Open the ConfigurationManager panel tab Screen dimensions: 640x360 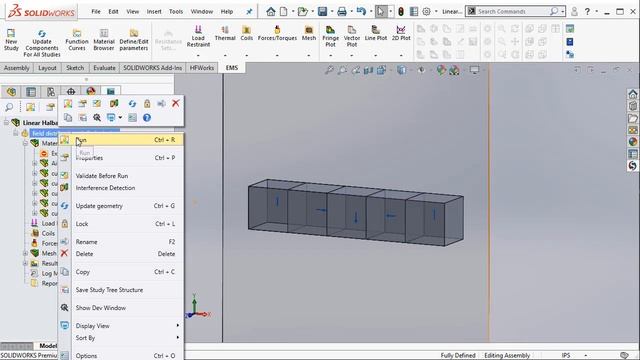pyautogui.click(x=51, y=92)
